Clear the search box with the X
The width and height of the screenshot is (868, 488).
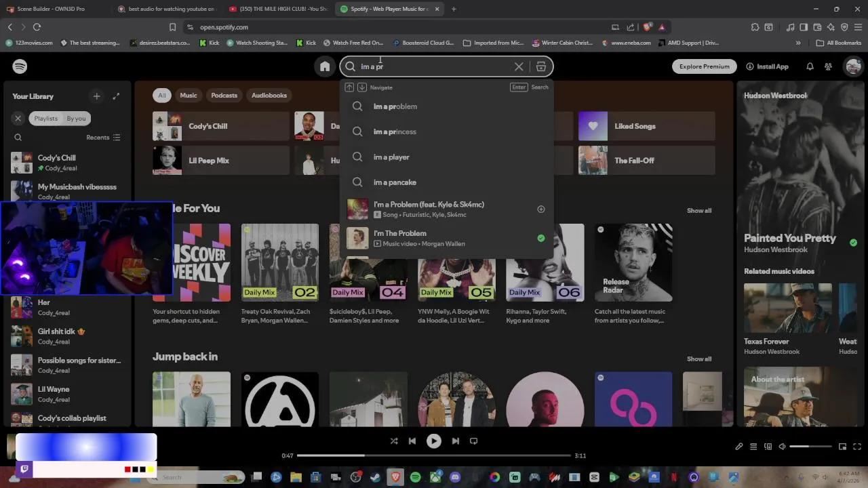[519, 66]
